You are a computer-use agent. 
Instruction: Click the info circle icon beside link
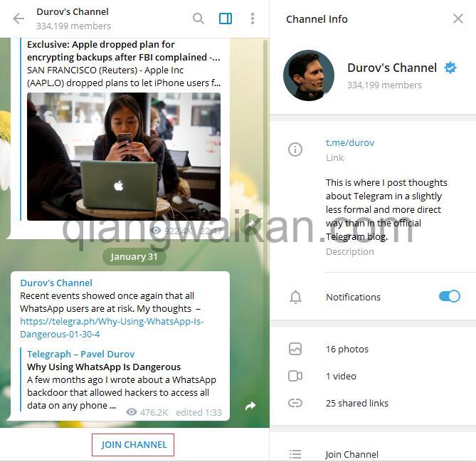295,149
